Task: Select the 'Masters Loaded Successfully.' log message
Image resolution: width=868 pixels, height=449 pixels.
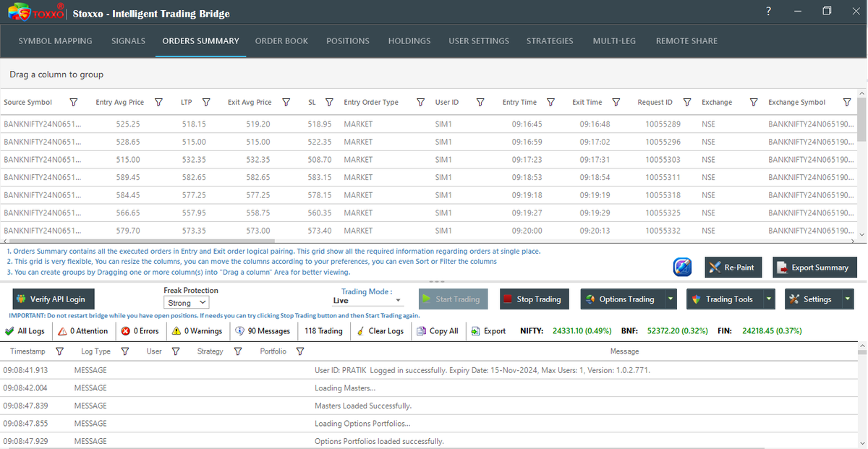Action: [363, 406]
